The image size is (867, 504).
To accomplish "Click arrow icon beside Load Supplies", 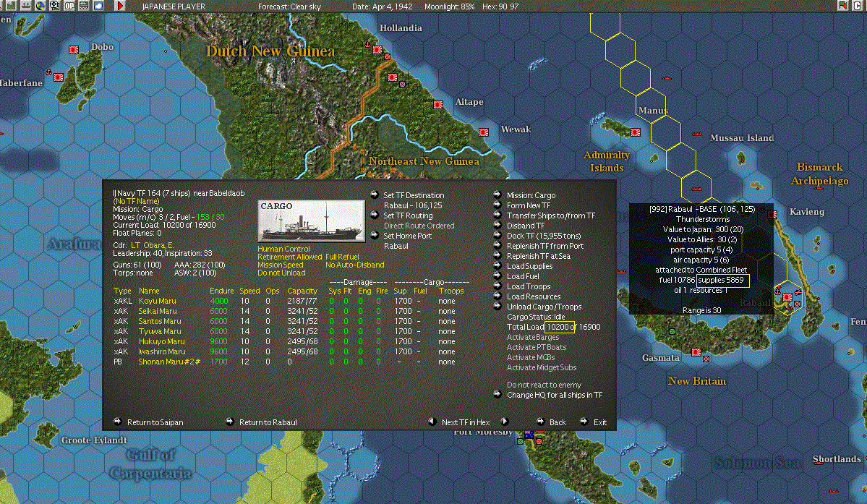I will click(x=497, y=265).
